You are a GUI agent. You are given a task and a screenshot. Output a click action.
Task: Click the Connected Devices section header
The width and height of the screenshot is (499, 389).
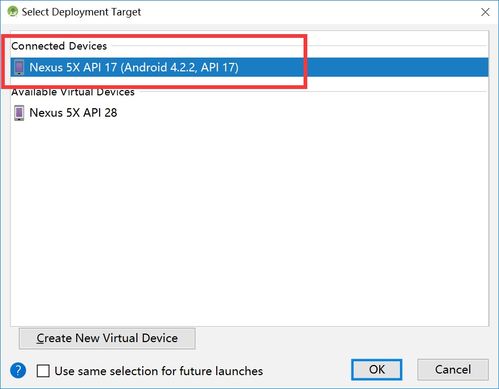click(x=59, y=46)
